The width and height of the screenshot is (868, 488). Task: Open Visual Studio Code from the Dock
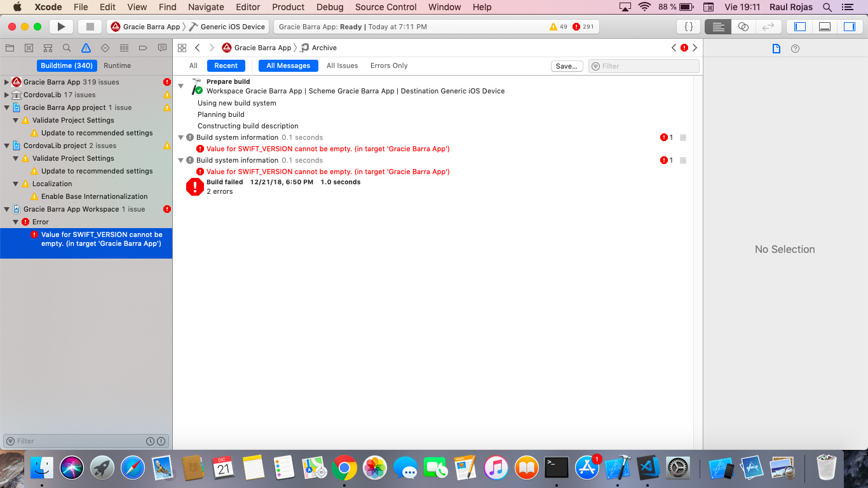coord(648,469)
